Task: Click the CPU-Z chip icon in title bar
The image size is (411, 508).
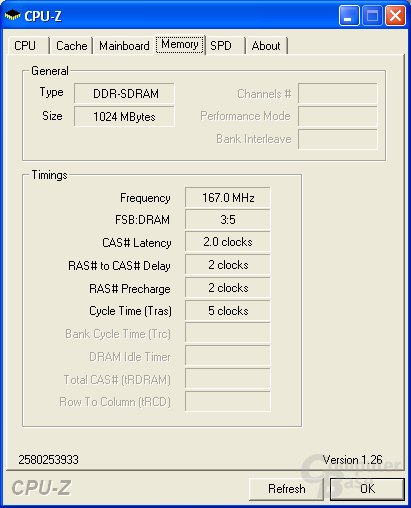Action: pos(13,15)
